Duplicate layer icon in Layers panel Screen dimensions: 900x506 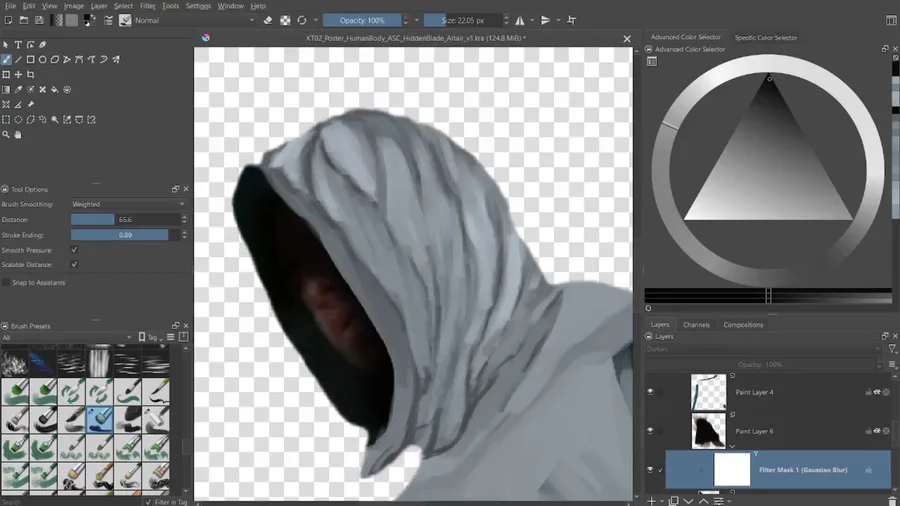click(674, 501)
